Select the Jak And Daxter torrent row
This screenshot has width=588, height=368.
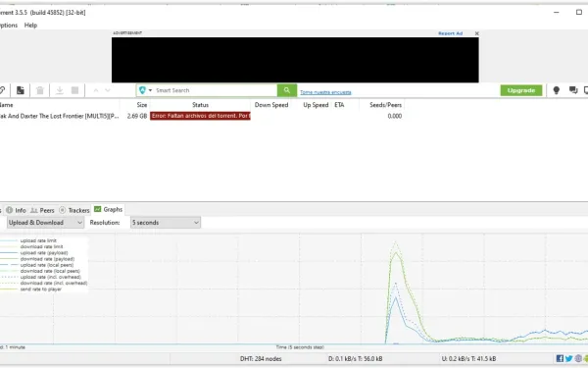tap(202, 116)
